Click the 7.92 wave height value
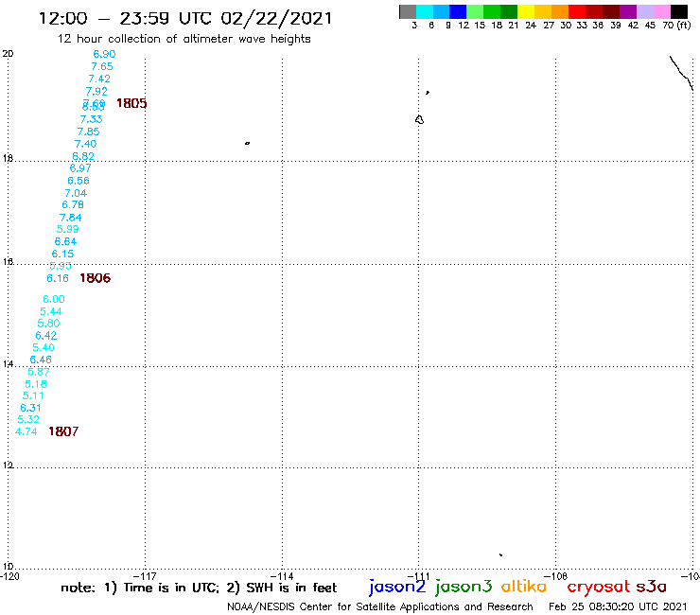700x615 pixels. tap(96, 92)
